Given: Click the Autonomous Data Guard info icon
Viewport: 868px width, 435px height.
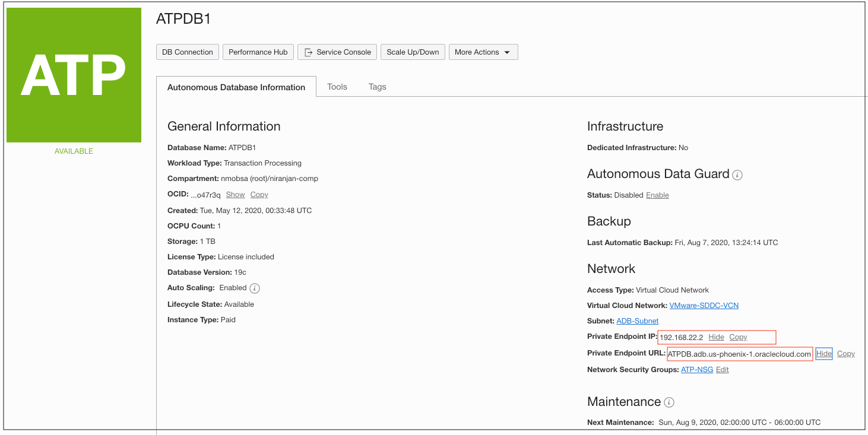Looking at the screenshot, I should [737, 175].
